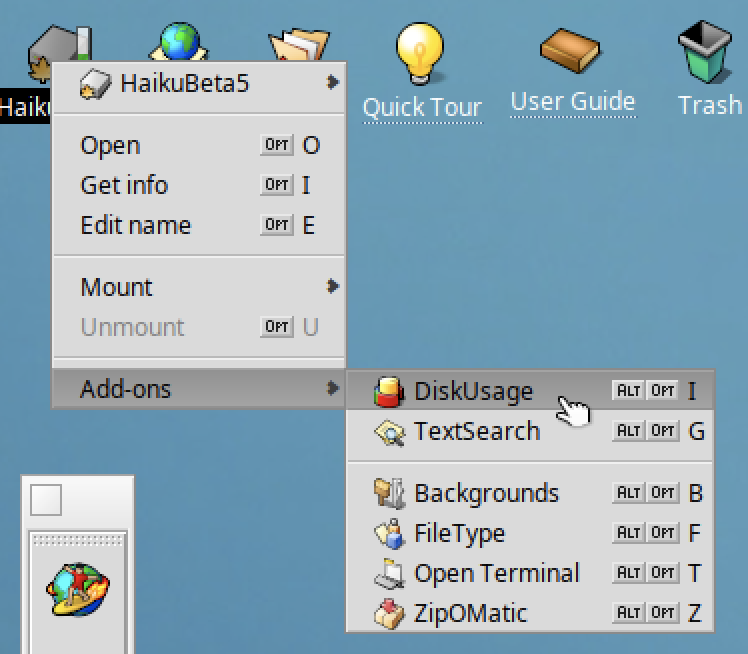Launch TextSearch from Add-ons submenu

[530, 431]
